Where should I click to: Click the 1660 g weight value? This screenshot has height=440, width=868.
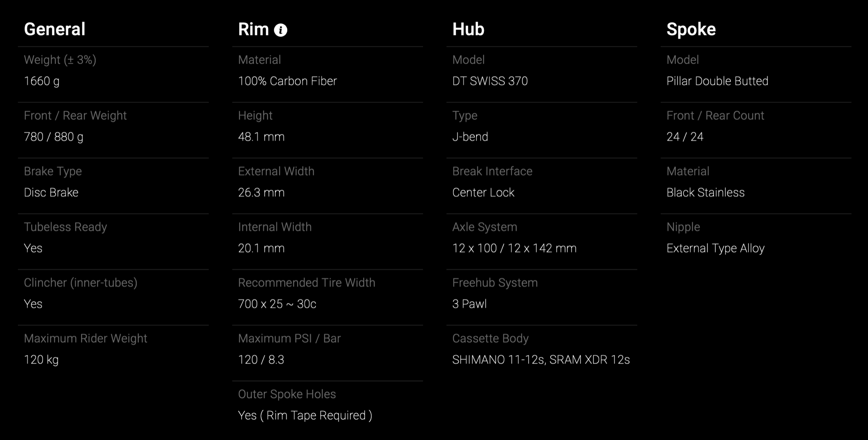pyautogui.click(x=42, y=81)
